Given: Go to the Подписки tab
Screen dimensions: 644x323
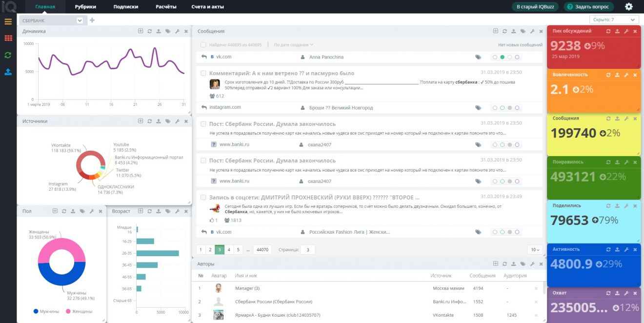Looking at the screenshot, I should [126, 7].
